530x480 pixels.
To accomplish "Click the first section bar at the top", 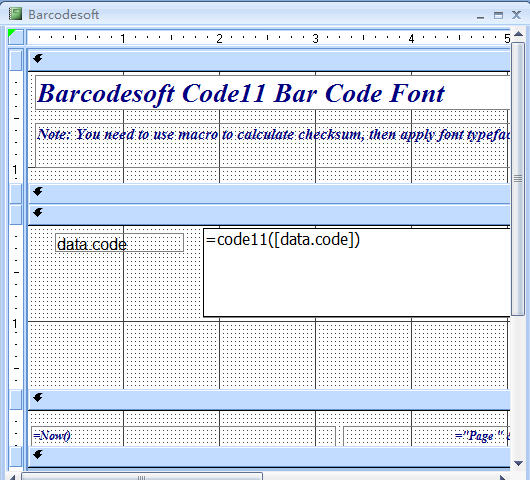I will click(x=269, y=60).
